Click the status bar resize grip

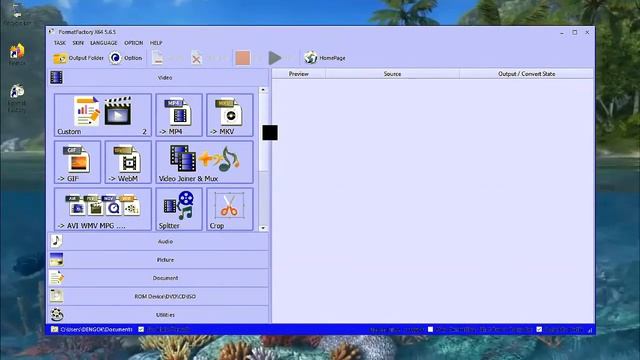tap(590, 330)
